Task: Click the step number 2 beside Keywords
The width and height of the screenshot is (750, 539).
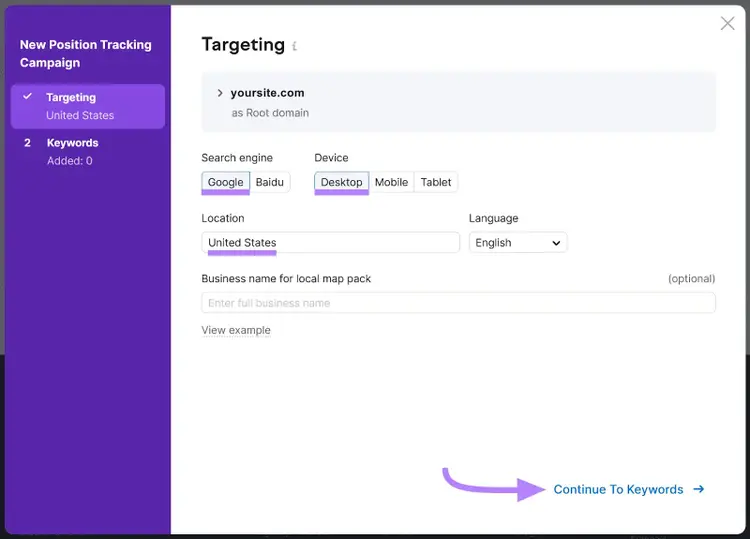Action: 27,143
